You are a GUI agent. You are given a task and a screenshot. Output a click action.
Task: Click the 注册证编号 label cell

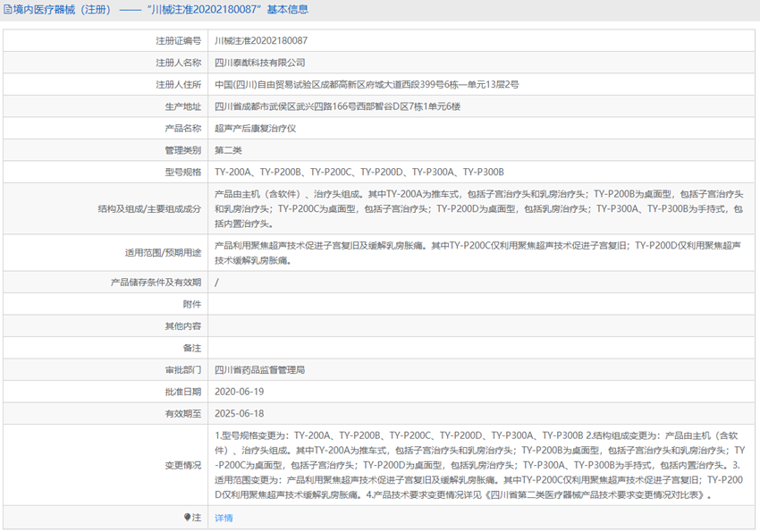click(x=178, y=41)
